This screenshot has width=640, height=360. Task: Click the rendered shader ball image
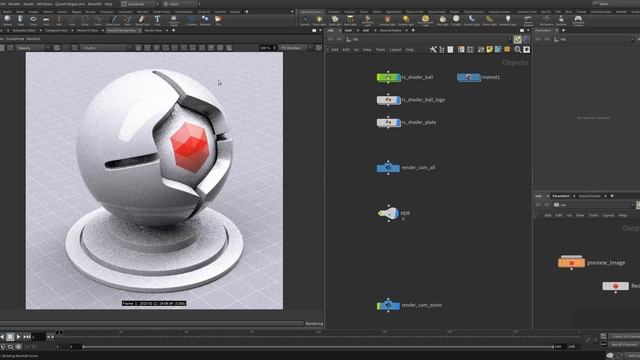pyautogui.click(x=154, y=181)
